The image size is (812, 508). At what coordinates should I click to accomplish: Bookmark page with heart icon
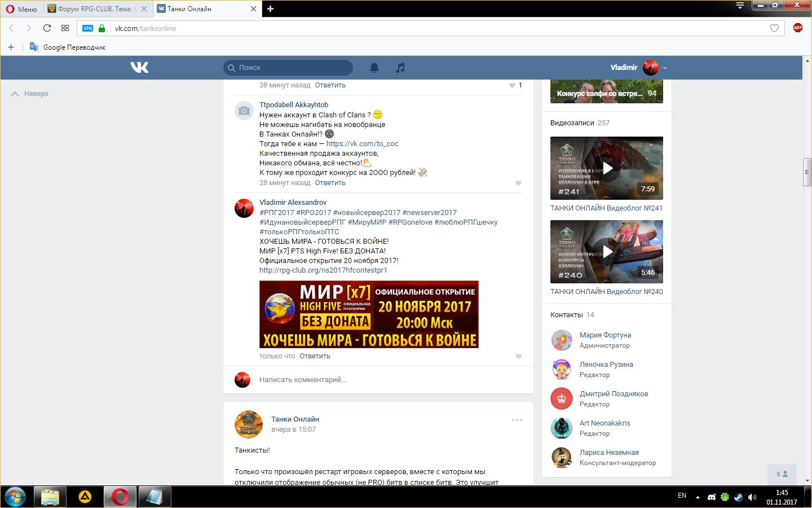click(774, 28)
